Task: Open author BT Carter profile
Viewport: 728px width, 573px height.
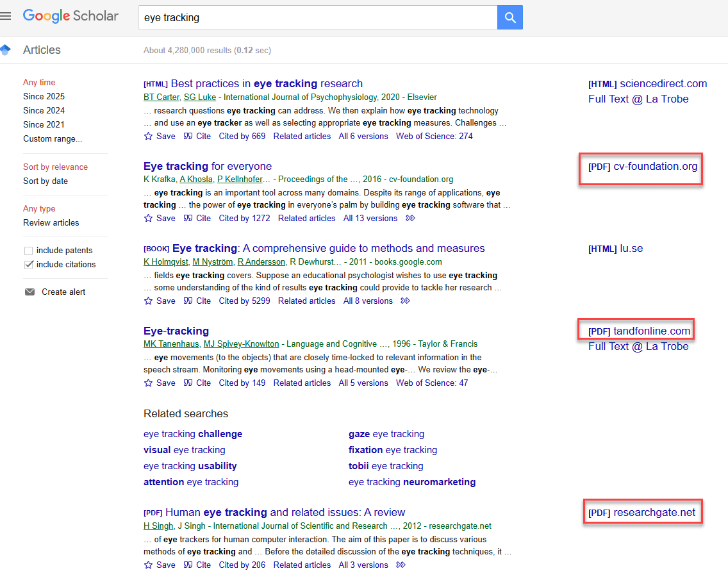Action: pyautogui.click(x=161, y=97)
